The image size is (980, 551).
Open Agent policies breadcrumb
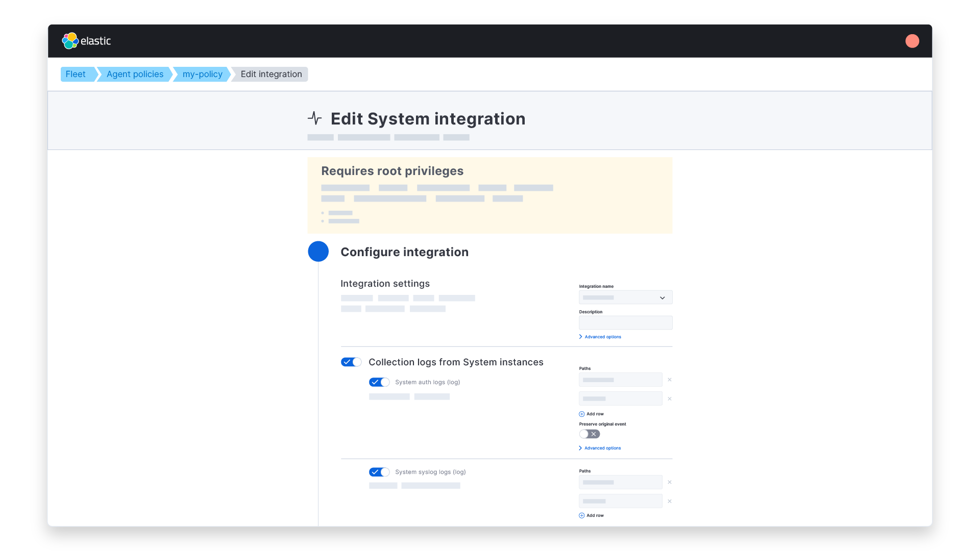[135, 74]
